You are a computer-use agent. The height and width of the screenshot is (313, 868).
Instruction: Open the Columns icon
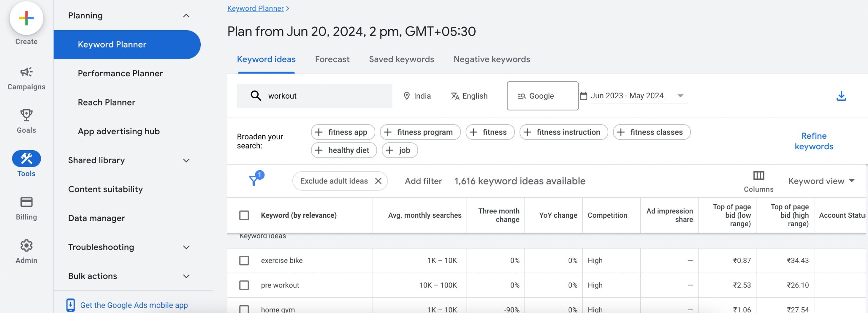[758, 176]
